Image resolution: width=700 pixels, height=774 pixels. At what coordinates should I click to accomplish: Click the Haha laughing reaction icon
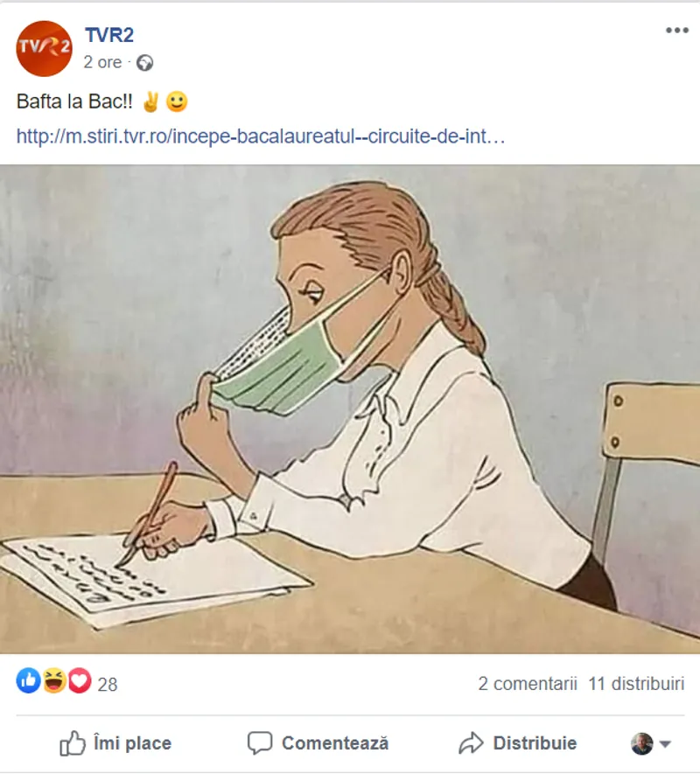(x=54, y=682)
